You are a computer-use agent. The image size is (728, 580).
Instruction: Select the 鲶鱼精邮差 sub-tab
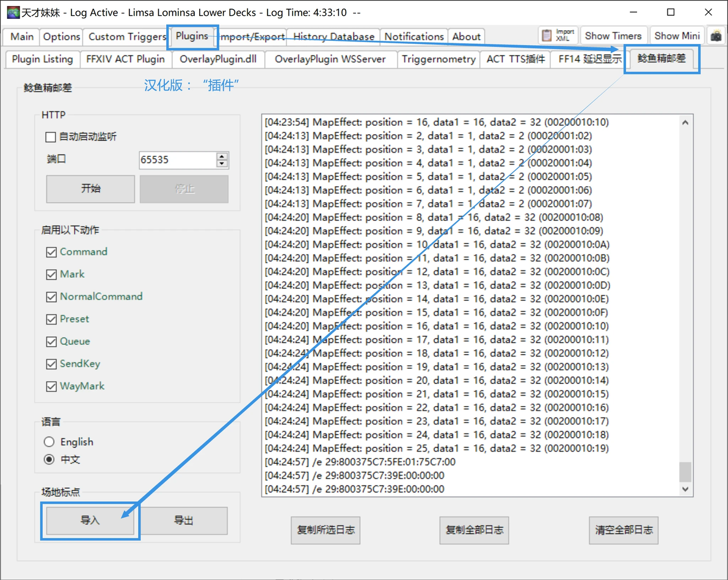[x=661, y=59]
